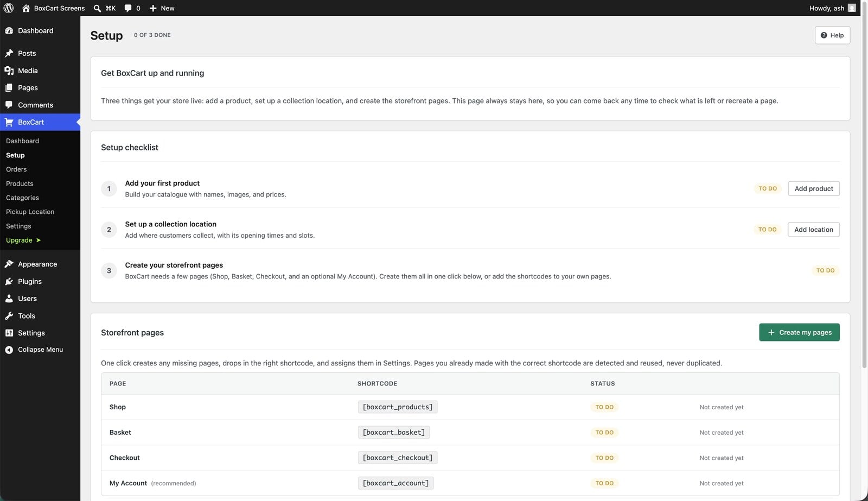
Task: Click the Plugins menu label
Action: click(30, 281)
